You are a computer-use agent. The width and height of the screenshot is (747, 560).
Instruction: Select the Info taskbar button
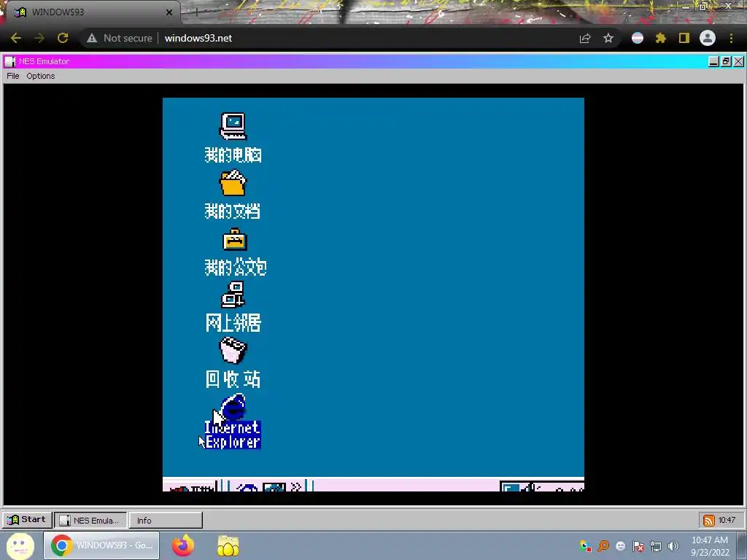[x=166, y=520]
